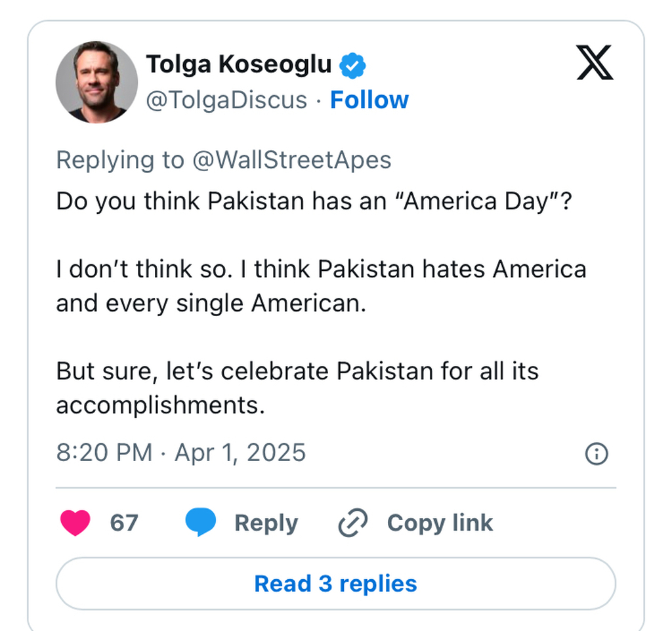Click the X logo in the tweet corner
The height and width of the screenshot is (631, 672).
click(x=595, y=63)
